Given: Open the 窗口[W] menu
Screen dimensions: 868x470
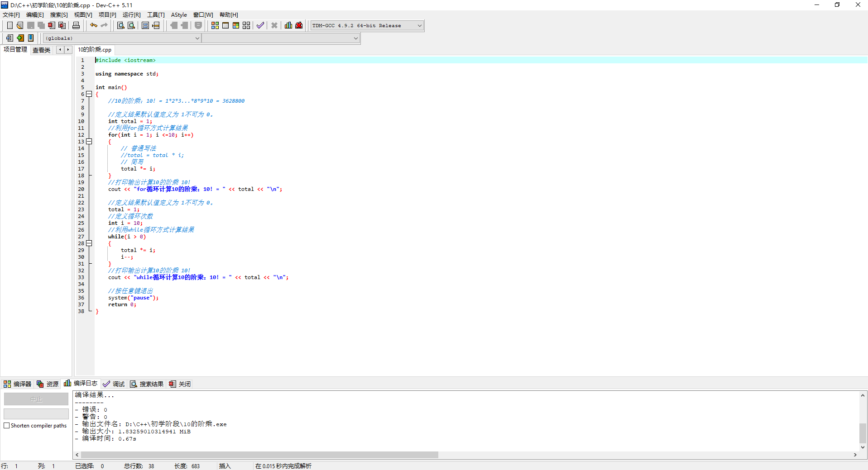Looking at the screenshot, I should pos(203,15).
